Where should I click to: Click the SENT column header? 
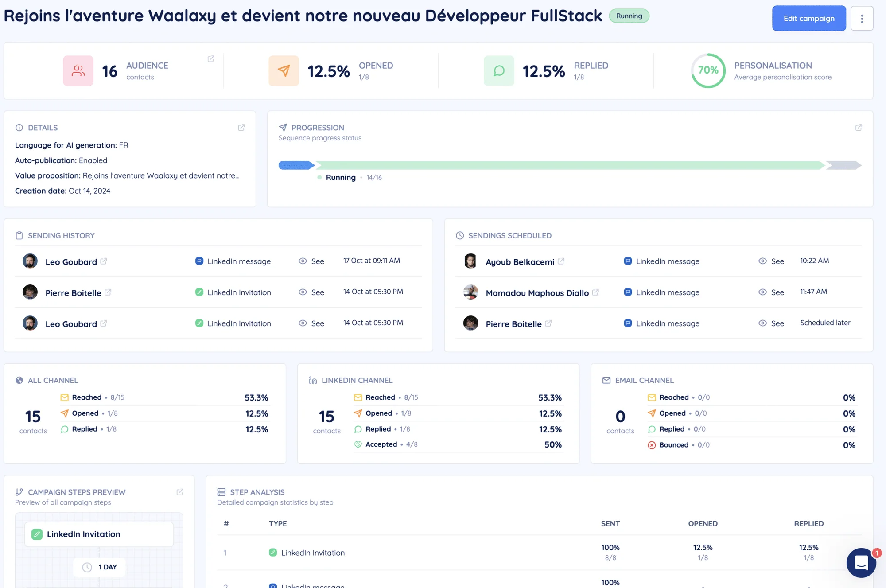pos(610,524)
